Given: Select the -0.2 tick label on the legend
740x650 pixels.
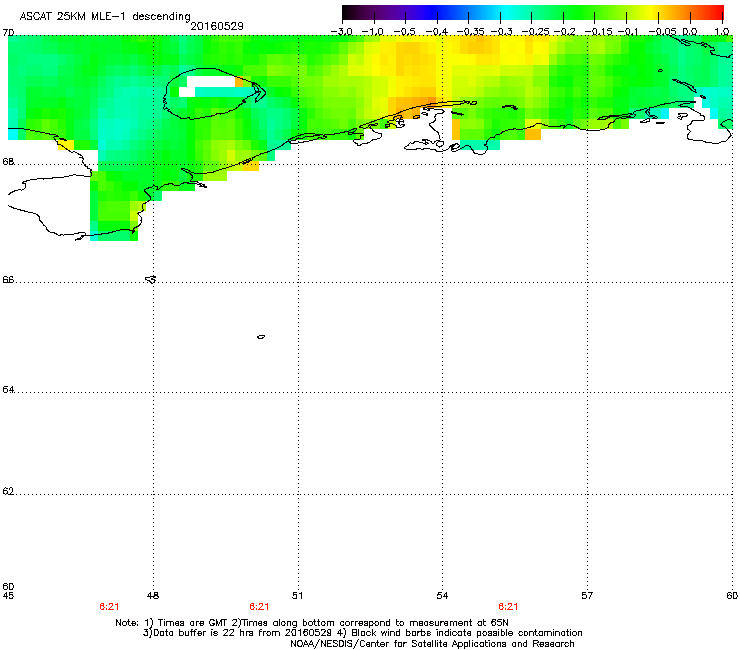Looking at the screenshot, I should (564, 32).
